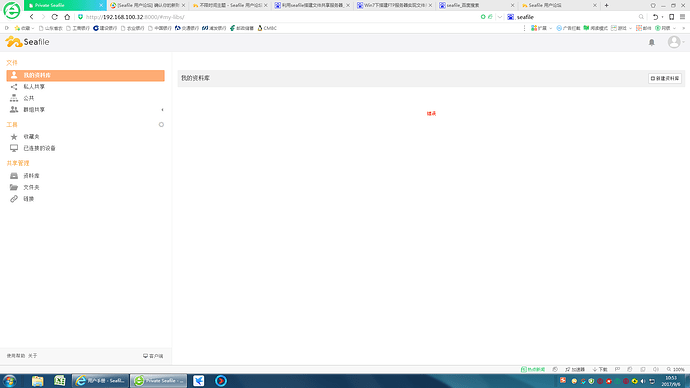The height and width of the screenshot is (388, 690).
Task: Switch to the seafile_百度搜索 tab
Action: [476, 5]
